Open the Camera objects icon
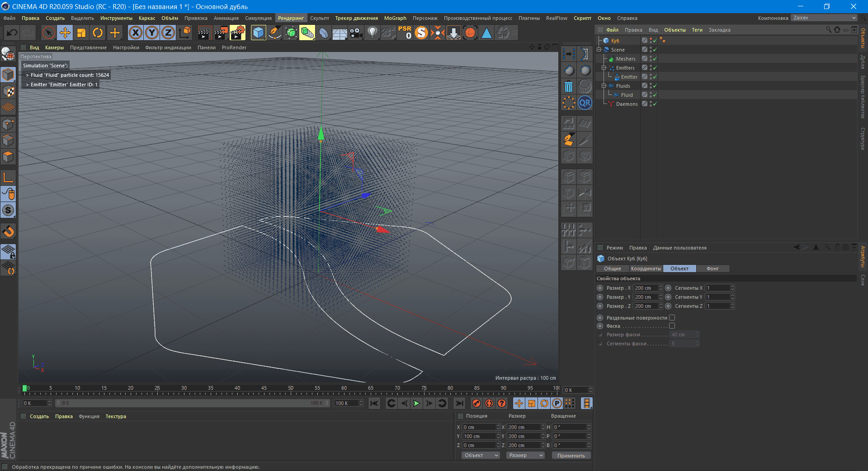Viewport: 868px width, 471px height. pos(356,33)
